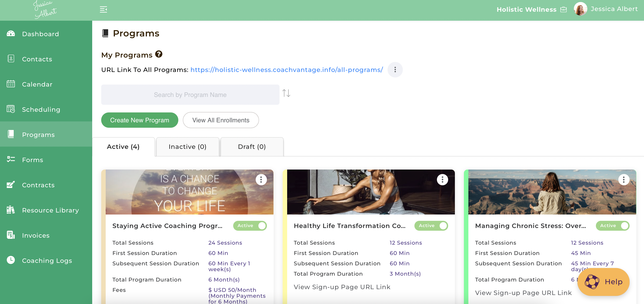
Task: Click the book icon beside Programs heading
Action: [105, 33]
